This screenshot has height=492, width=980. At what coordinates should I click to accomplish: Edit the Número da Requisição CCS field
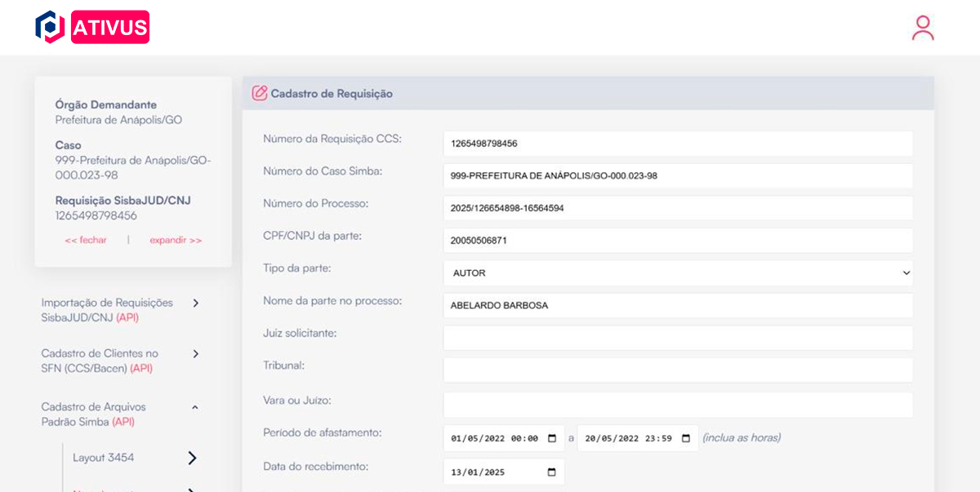(677, 144)
